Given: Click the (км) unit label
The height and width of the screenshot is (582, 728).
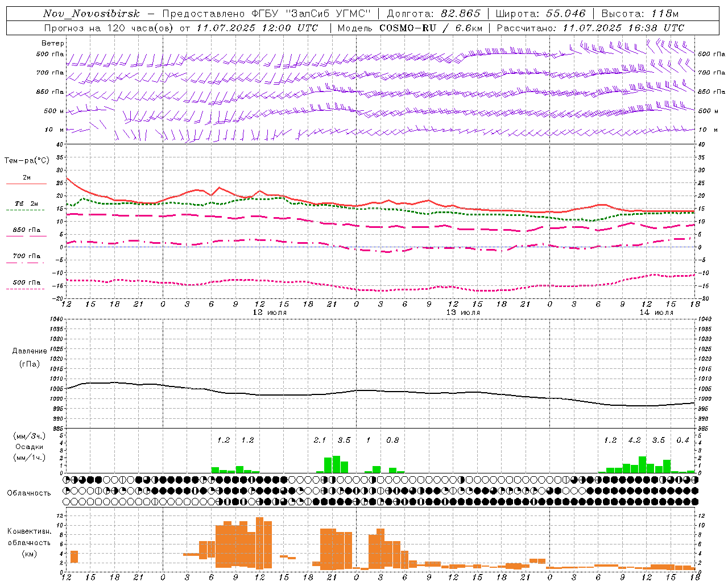Looking at the screenshot, I should 30,554.
